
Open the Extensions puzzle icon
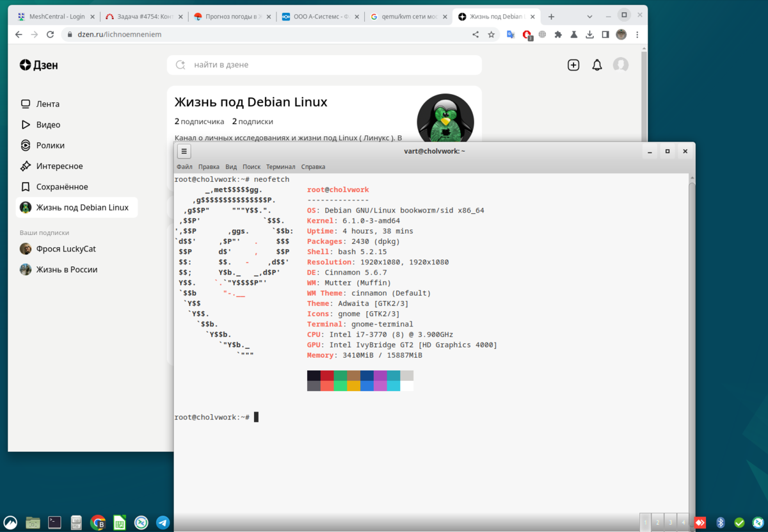(558, 35)
